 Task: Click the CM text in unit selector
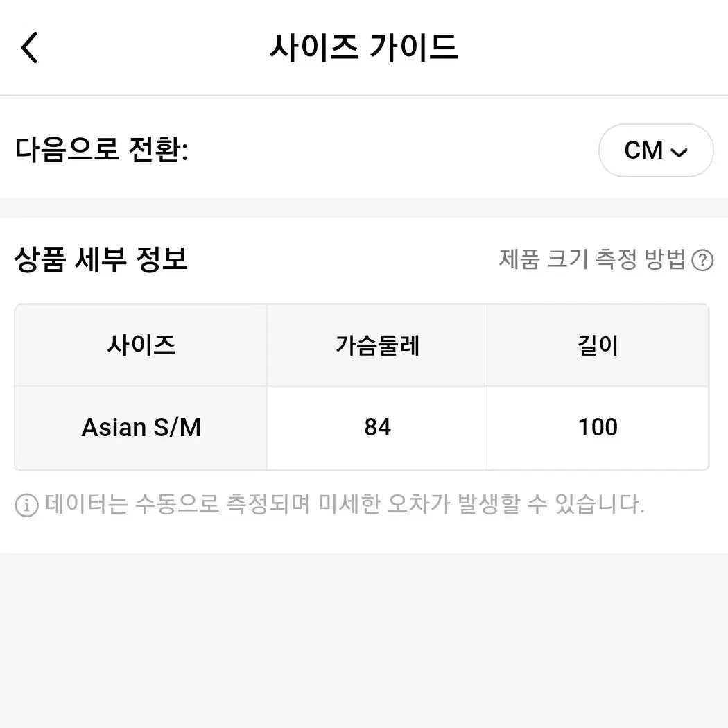click(x=643, y=150)
